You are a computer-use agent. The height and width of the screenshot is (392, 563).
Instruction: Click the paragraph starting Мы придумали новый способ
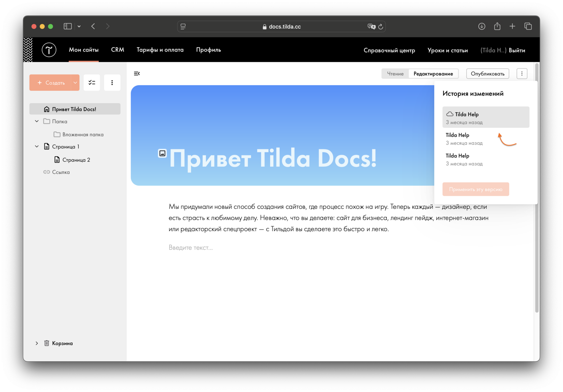pos(328,218)
